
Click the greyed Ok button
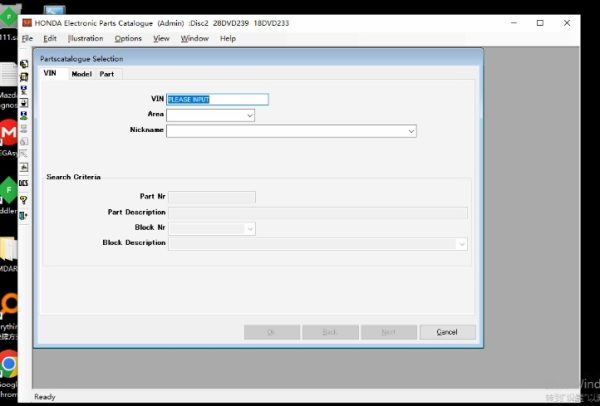click(x=272, y=332)
